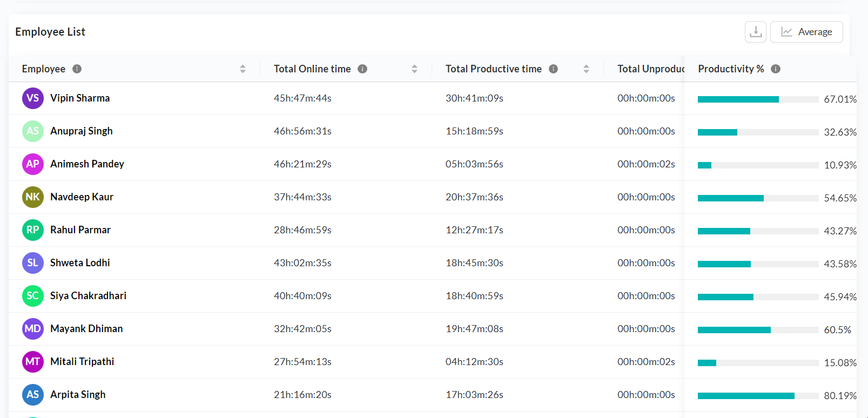
Task: Click Vipin Sharma's VS avatar
Action: pos(33,98)
